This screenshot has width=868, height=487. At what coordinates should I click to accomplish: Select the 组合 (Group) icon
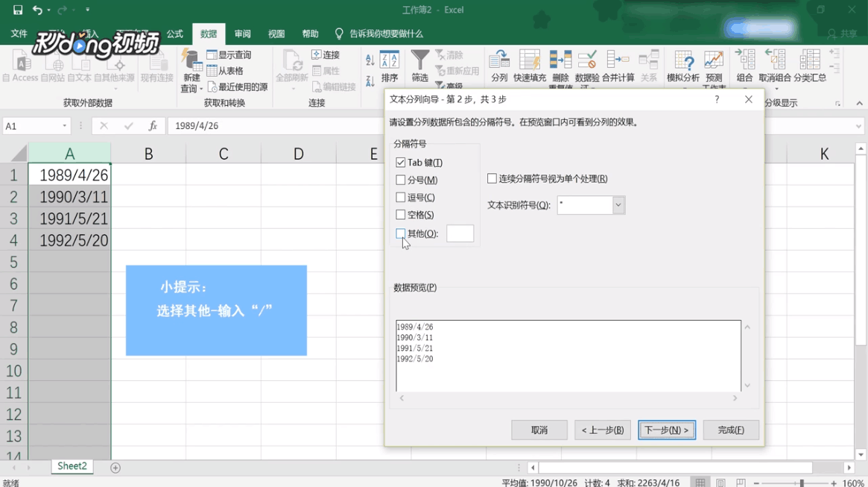(x=744, y=60)
